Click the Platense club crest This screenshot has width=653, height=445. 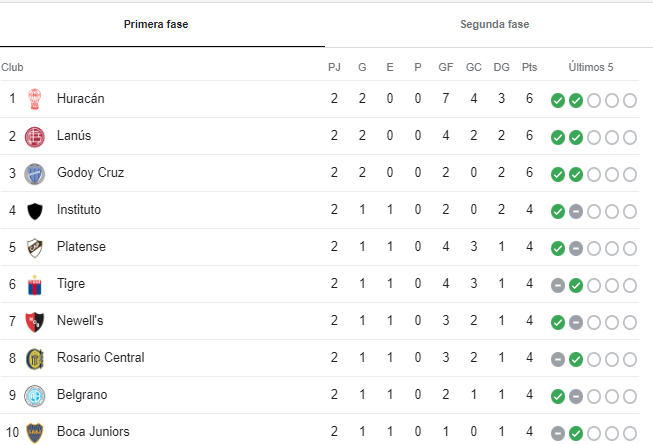tap(35, 248)
